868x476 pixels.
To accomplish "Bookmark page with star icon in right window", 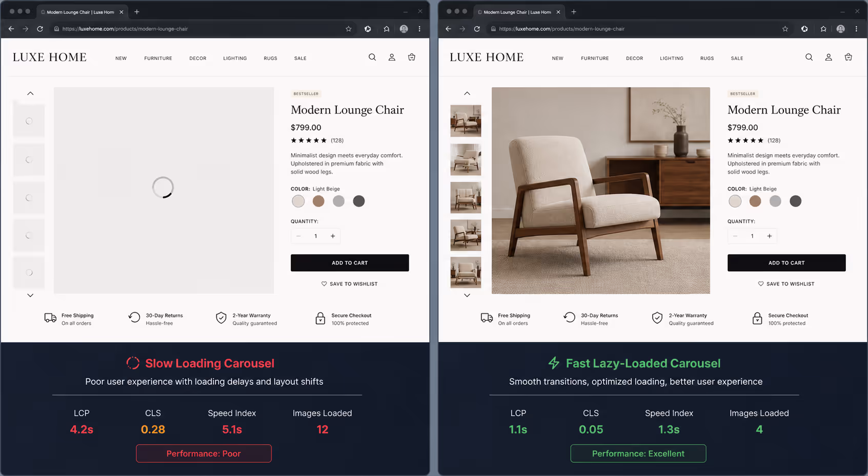I will (785, 29).
